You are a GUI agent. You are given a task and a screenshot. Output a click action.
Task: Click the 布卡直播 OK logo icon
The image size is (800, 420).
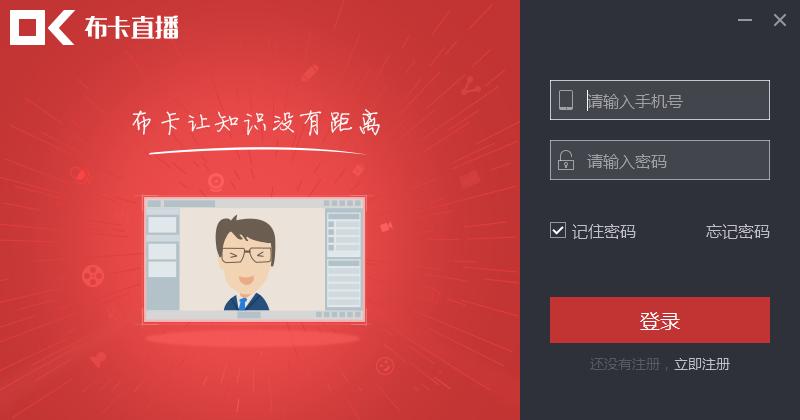pos(42,28)
